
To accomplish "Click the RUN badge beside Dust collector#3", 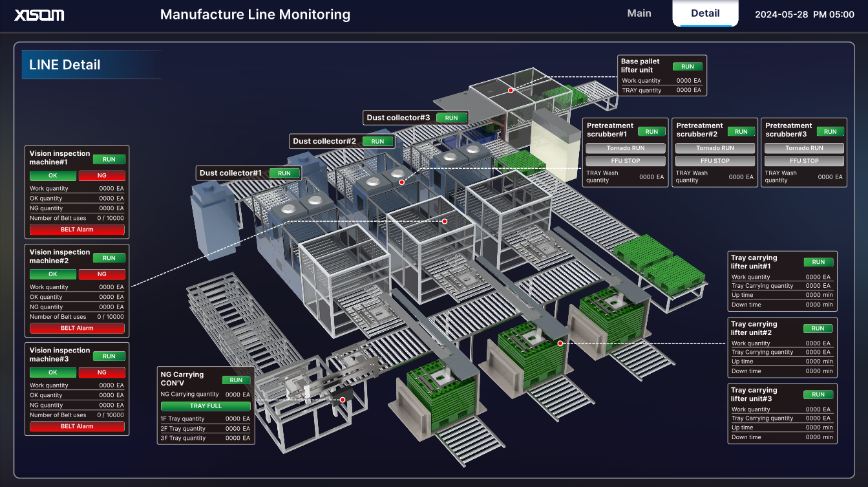I will [x=451, y=118].
